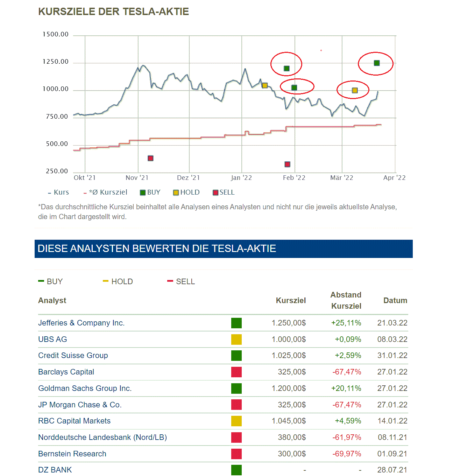The height and width of the screenshot is (476, 460).
Task: Click the green BUY marker near 1025 at February
Action: coord(294,87)
